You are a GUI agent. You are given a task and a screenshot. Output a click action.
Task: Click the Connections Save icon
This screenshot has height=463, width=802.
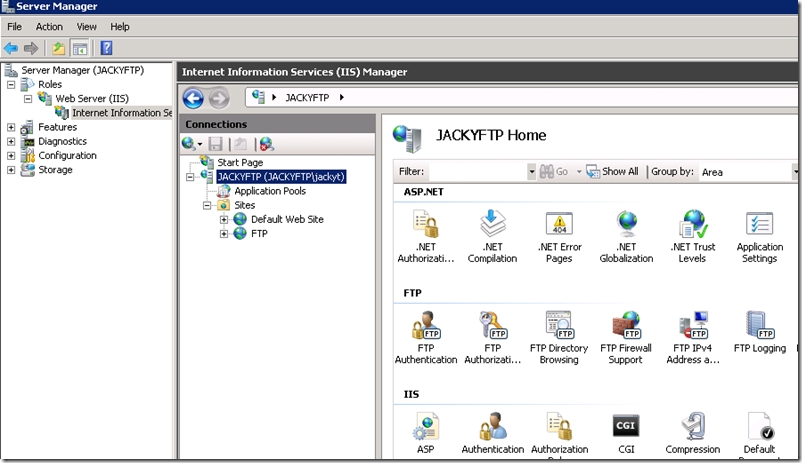click(x=215, y=144)
